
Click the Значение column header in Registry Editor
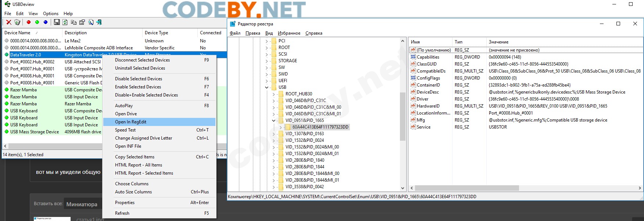[x=564, y=42]
